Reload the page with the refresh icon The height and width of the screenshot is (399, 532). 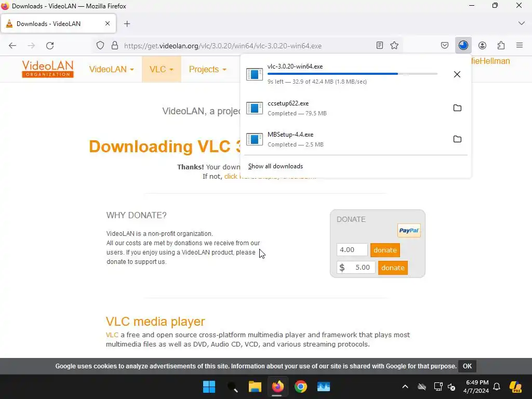pos(50,46)
